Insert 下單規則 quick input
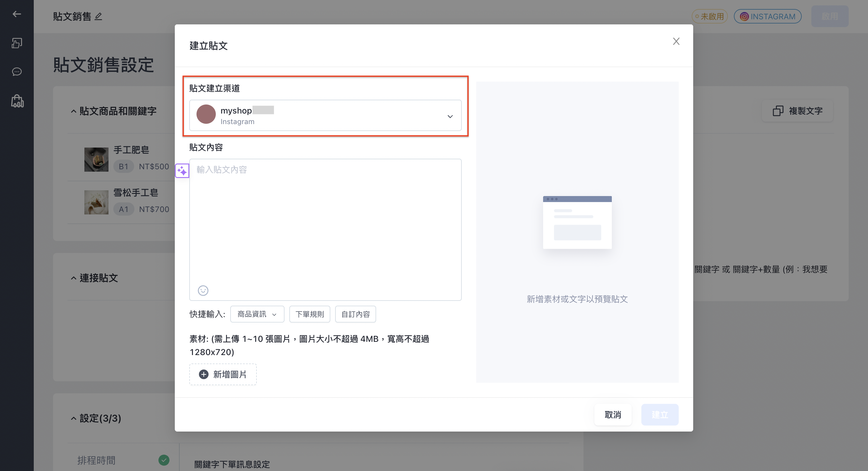 tap(310, 314)
